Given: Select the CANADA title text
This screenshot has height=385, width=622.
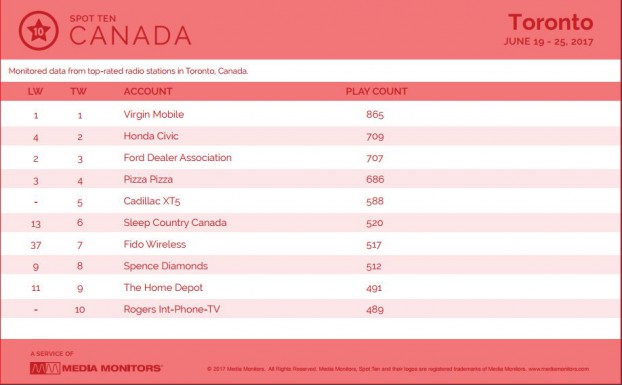Looking at the screenshot, I should pyautogui.click(x=130, y=35).
